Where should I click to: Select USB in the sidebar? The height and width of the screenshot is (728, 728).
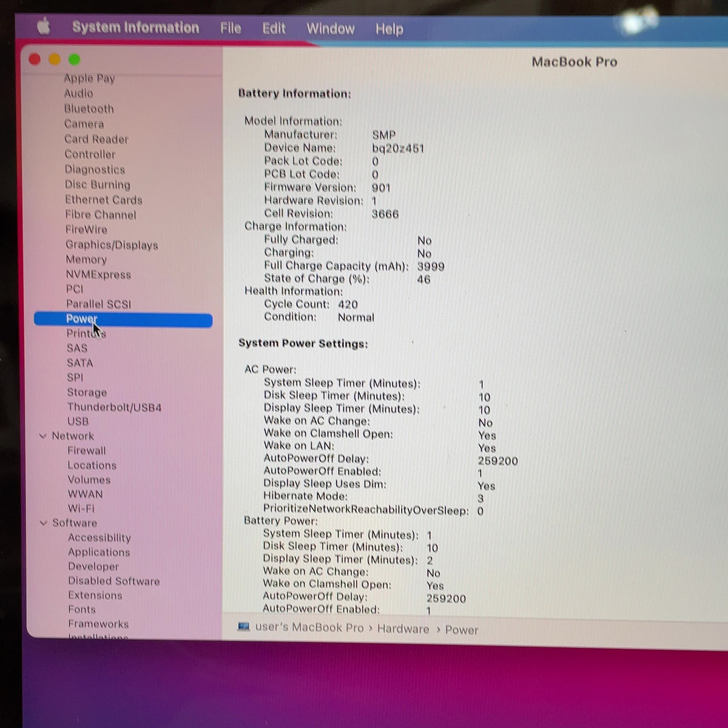pyautogui.click(x=78, y=421)
